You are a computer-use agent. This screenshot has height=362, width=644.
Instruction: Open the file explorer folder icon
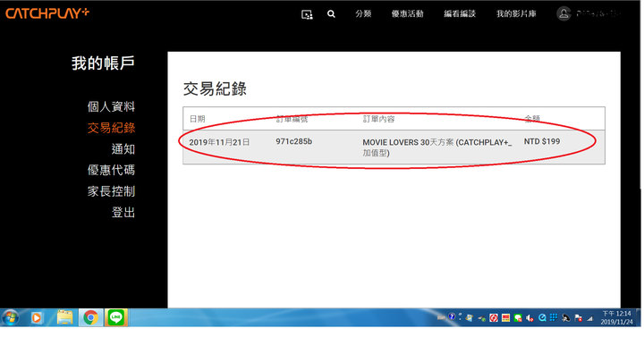[x=64, y=317]
